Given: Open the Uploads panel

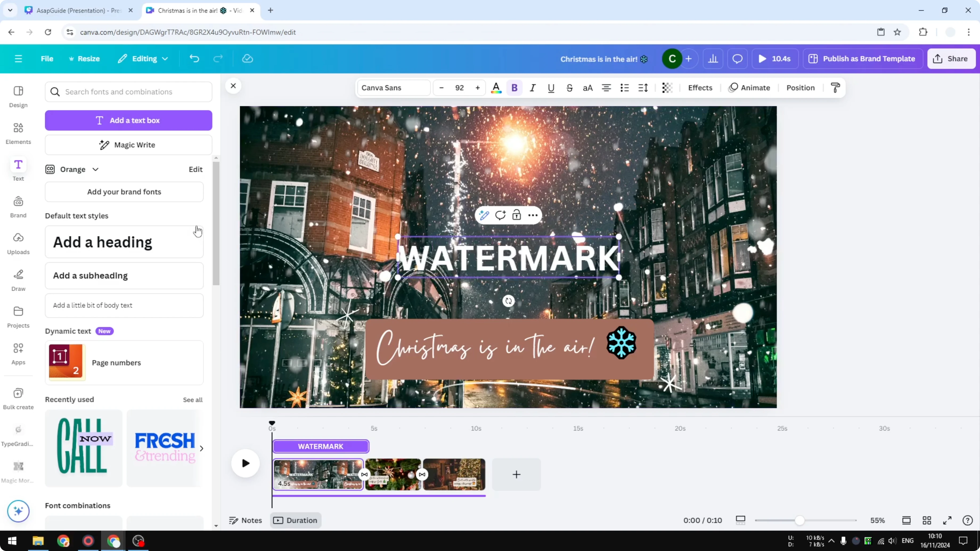Looking at the screenshot, I should (x=18, y=243).
